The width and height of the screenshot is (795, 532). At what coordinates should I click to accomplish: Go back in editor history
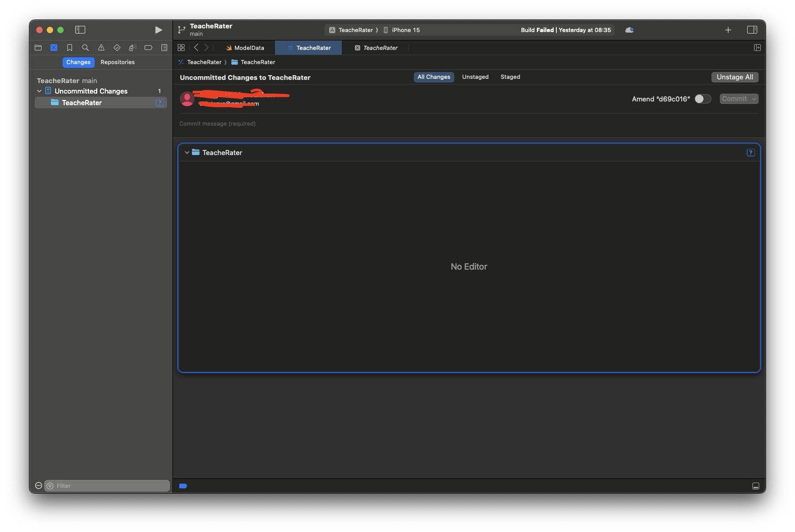196,47
